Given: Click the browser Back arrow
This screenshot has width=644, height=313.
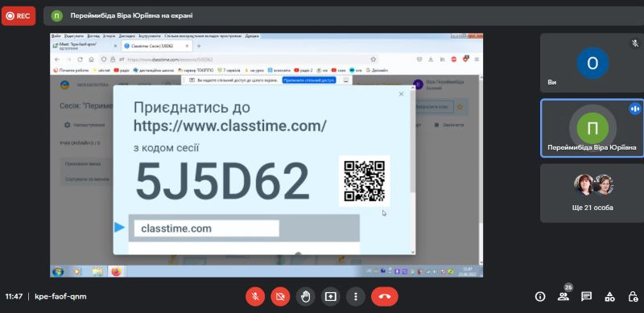Looking at the screenshot, I should [57, 60].
